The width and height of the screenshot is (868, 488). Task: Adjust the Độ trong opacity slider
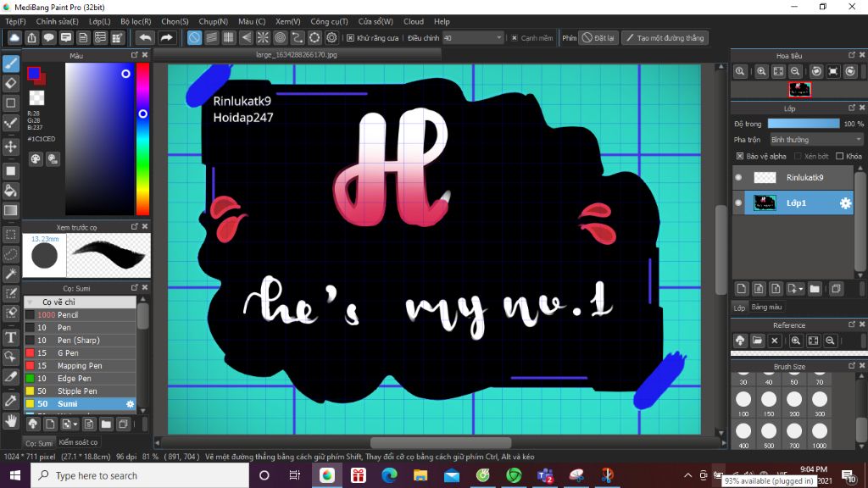click(x=804, y=124)
